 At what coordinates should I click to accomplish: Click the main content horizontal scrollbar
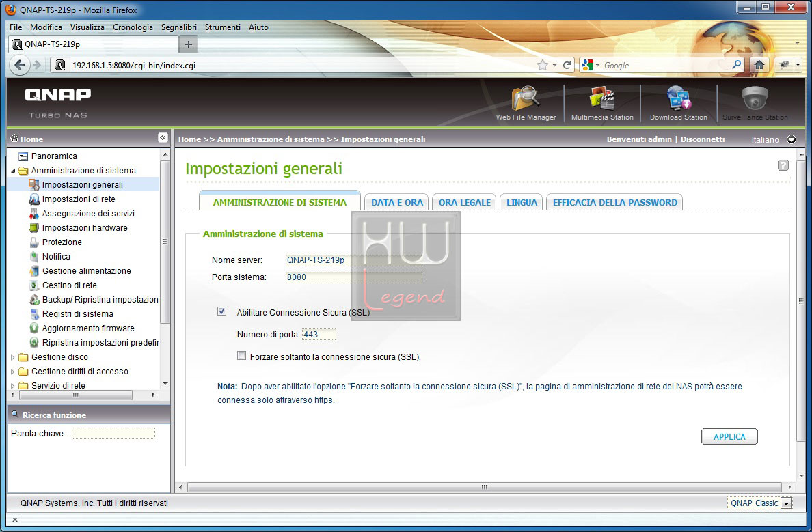(x=484, y=487)
